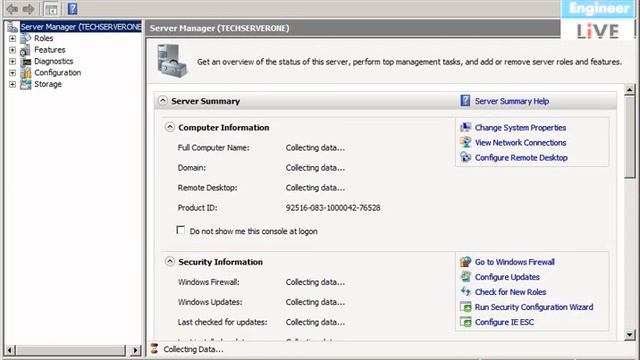Collapse the Computer Information section
Viewport: 640px width, 360px height.
pyautogui.click(x=170, y=127)
